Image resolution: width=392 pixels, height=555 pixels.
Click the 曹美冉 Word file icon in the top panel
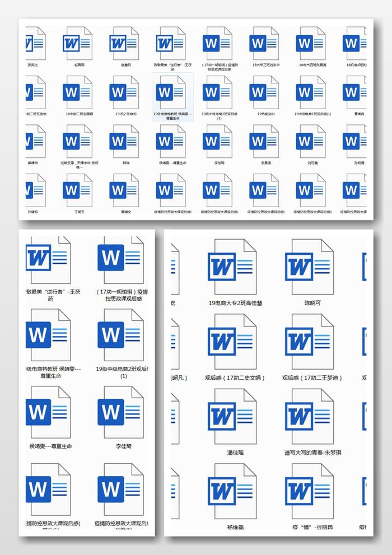pyautogui.click(x=355, y=93)
